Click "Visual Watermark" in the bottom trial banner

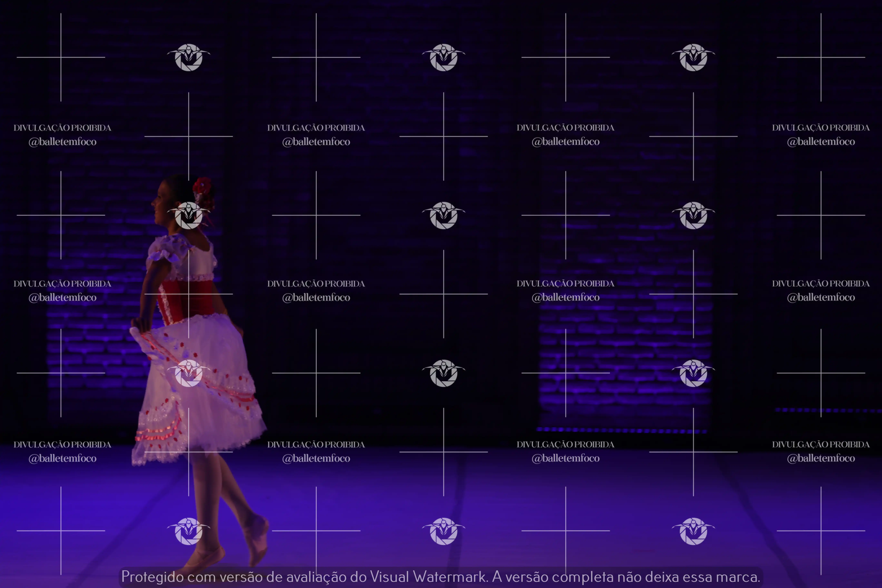(428, 577)
